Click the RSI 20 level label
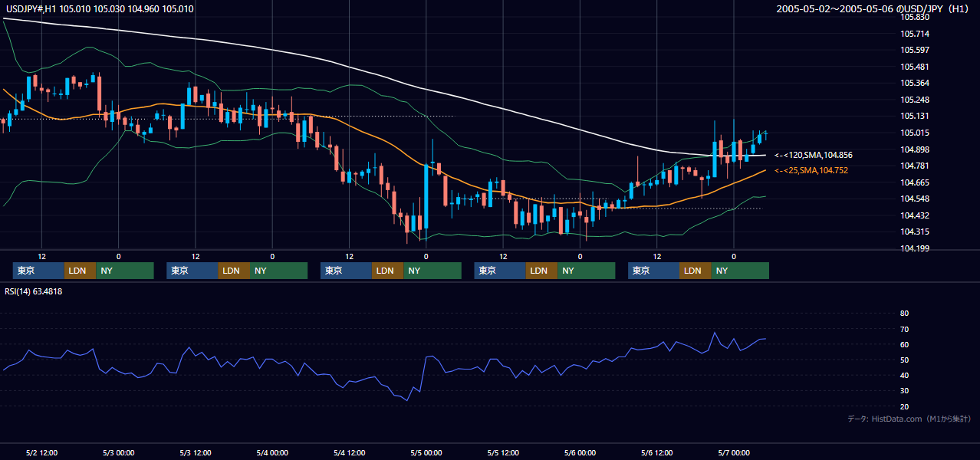This screenshot has height=460, width=980. pos(904,406)
